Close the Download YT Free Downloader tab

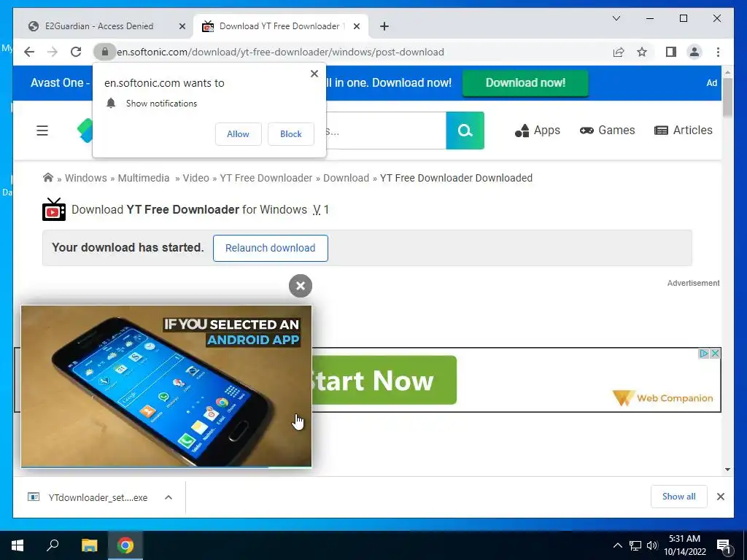[356, 27]
